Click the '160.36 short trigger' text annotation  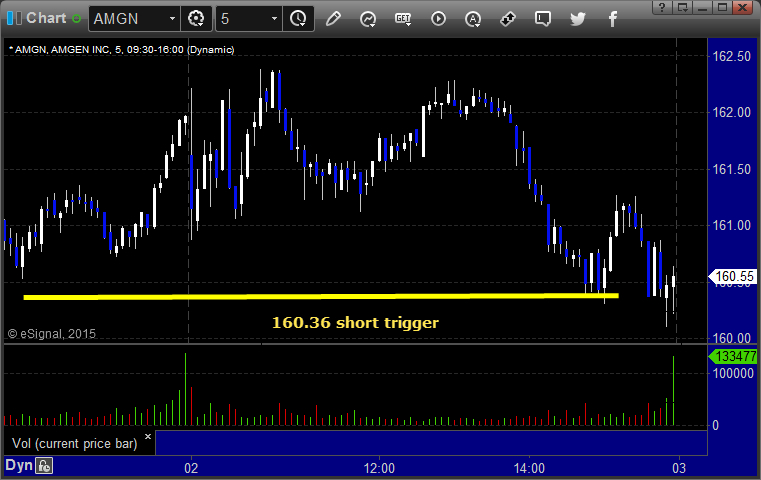[355, 322]
